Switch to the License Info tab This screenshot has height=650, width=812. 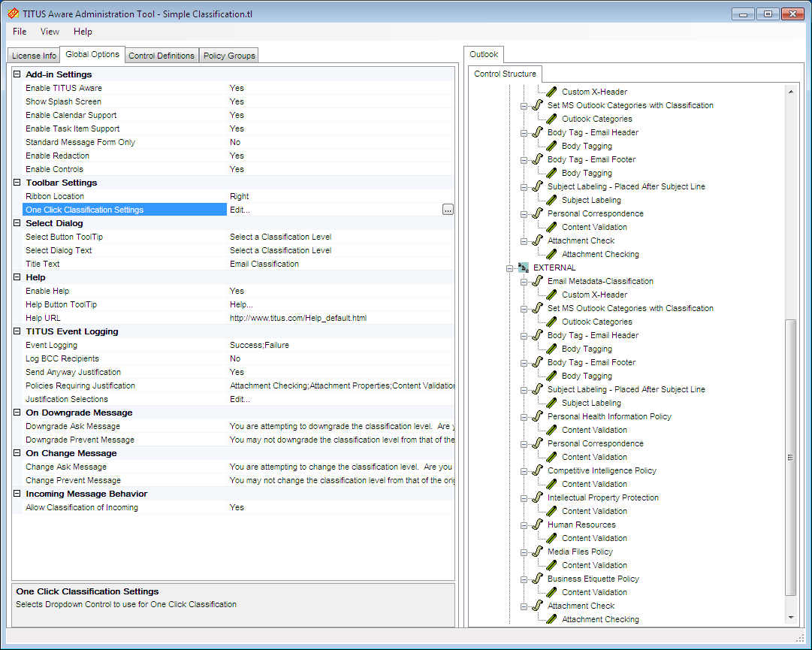35,56
